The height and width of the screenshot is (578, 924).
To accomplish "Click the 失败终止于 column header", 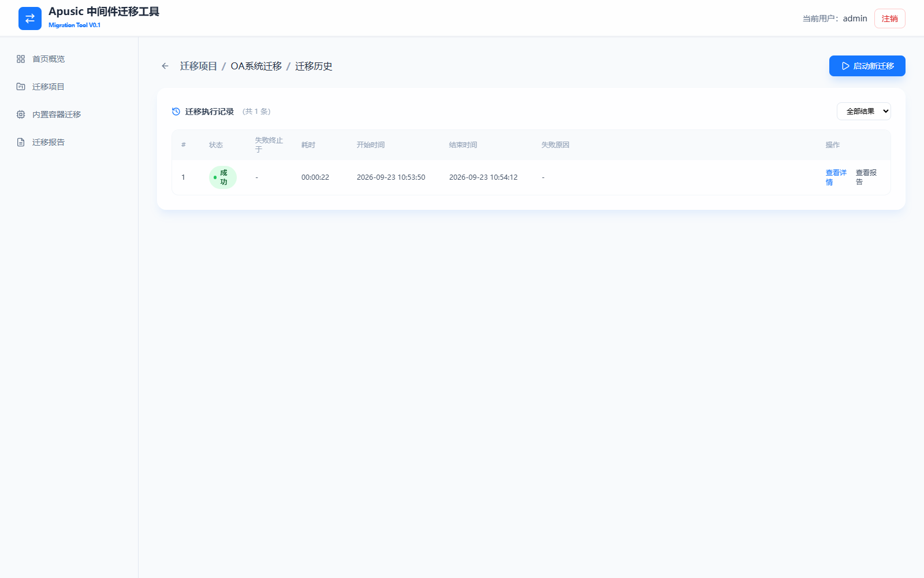I will tap(269, 145).
